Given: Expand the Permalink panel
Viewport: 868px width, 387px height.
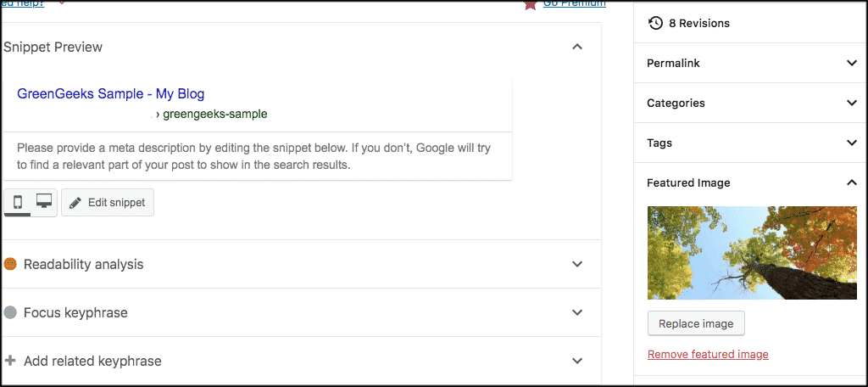Looking at the screenshot, I should [x=852, y=63].
